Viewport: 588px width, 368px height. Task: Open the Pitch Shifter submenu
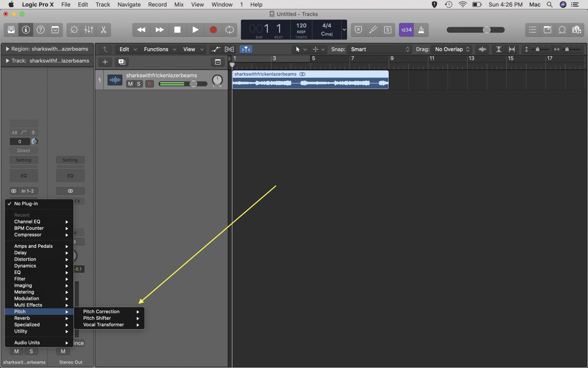[109, 318]
